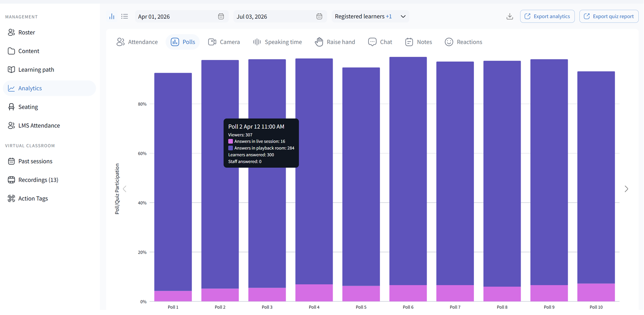Click the Export quiz report button

[609, 16]
